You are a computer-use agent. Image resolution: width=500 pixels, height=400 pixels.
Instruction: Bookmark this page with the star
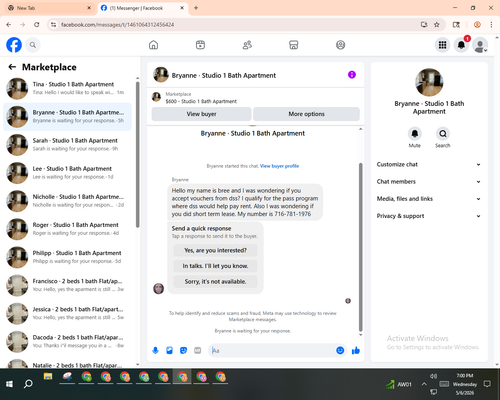click(x=437, y=25)
